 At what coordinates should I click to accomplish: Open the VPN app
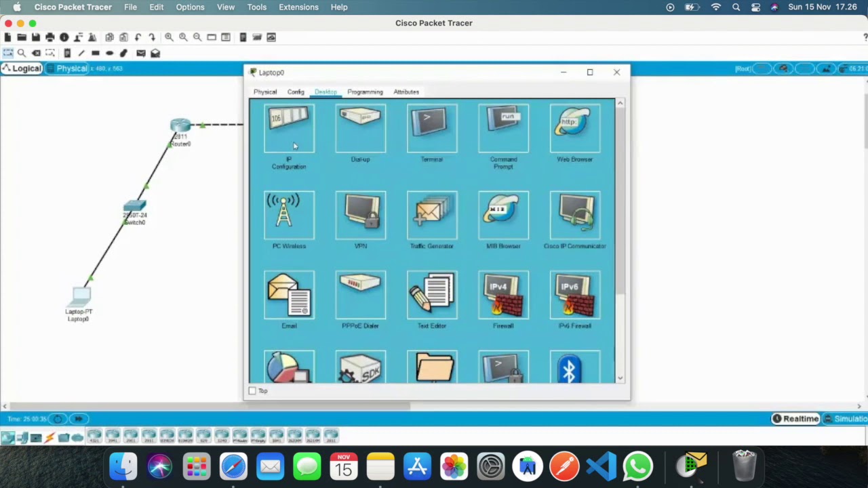[360, 216]
